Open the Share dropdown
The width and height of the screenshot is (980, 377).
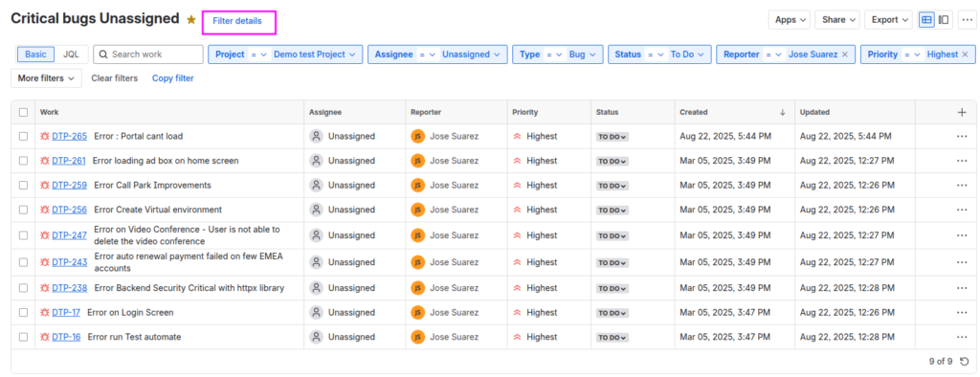point(837,20)
